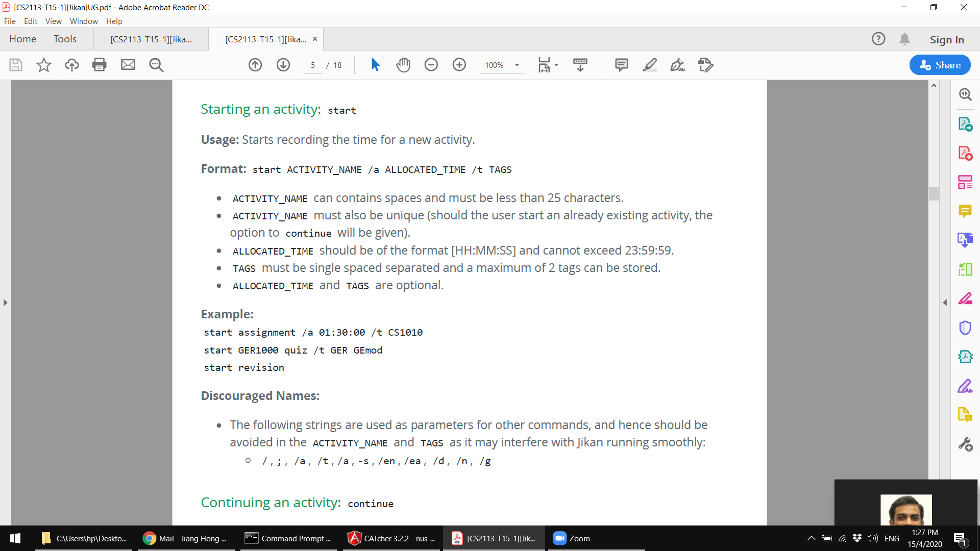Go to next page arrow

[283, 65]
